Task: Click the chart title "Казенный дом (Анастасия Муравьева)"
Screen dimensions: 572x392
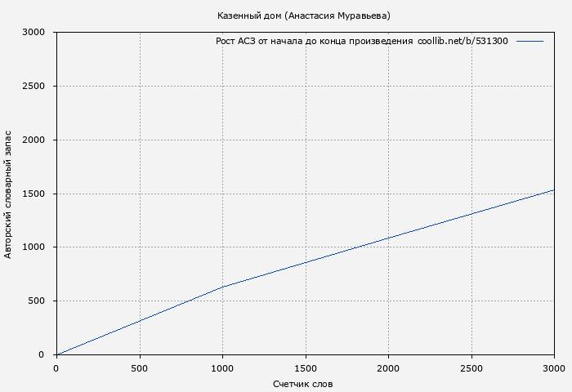Action: click(x=303, y=16)
